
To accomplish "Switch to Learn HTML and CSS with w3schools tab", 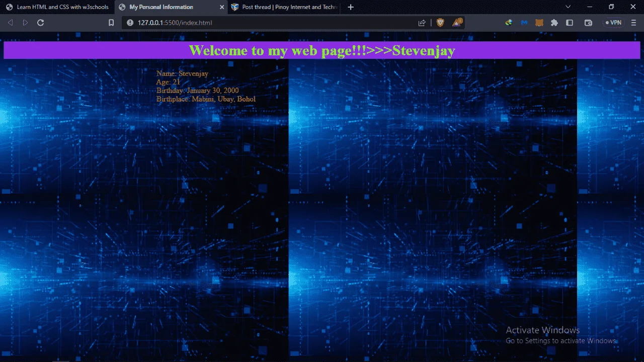I will 57,7.
